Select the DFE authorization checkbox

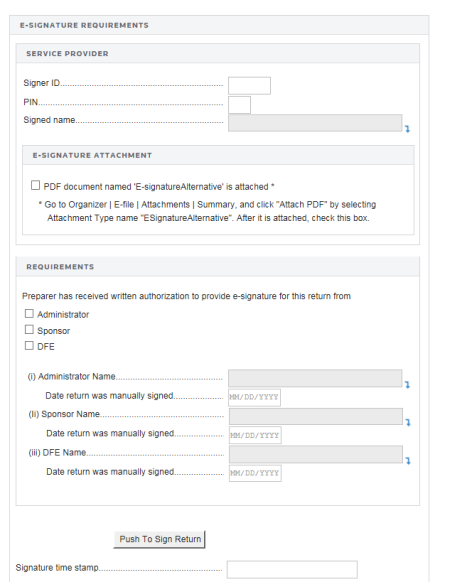click(x=29, y=346)
